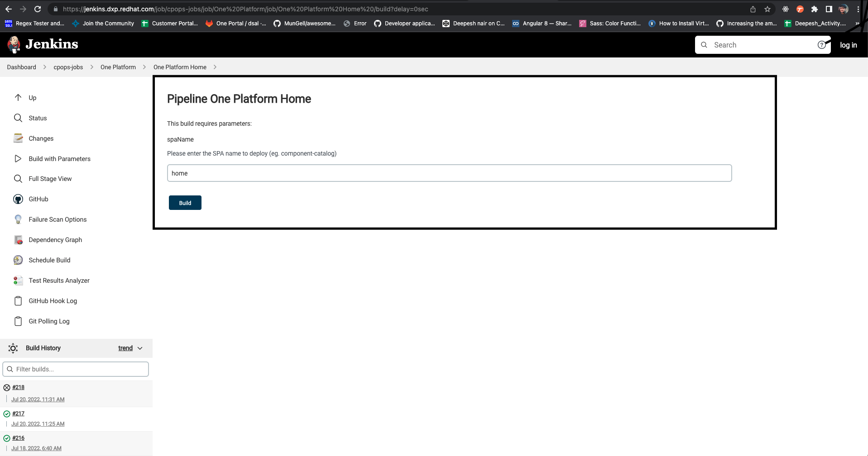This screenshot has height=456, width=868.
Task: Open the Regex Tester bookmark
Action: [34, 24]
